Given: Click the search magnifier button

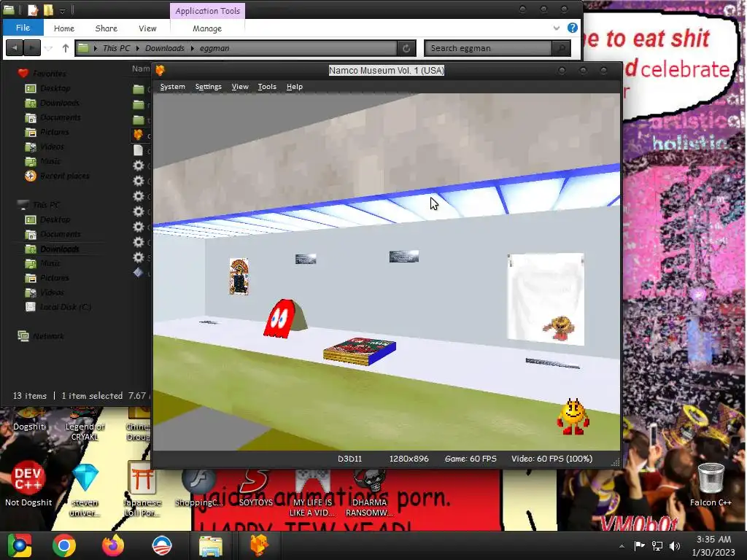Looking at the screenshot, I should [561, 48].
